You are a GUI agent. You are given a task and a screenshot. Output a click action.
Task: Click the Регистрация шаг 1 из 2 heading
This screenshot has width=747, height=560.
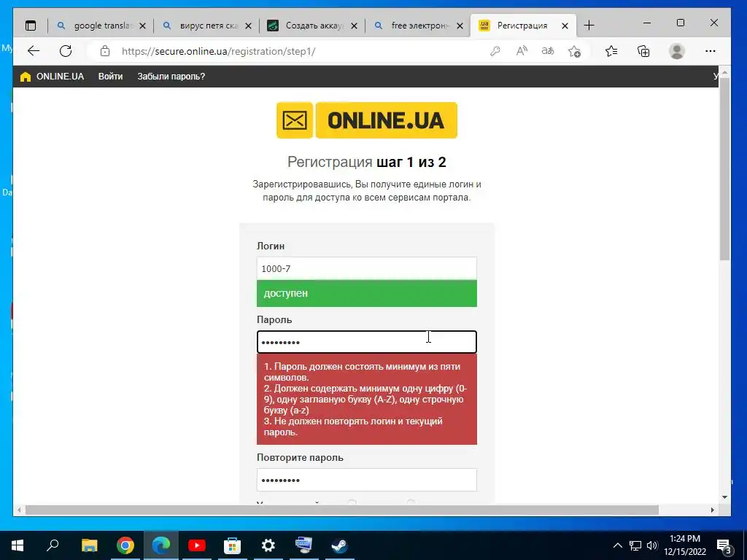(x=367, y=162)
